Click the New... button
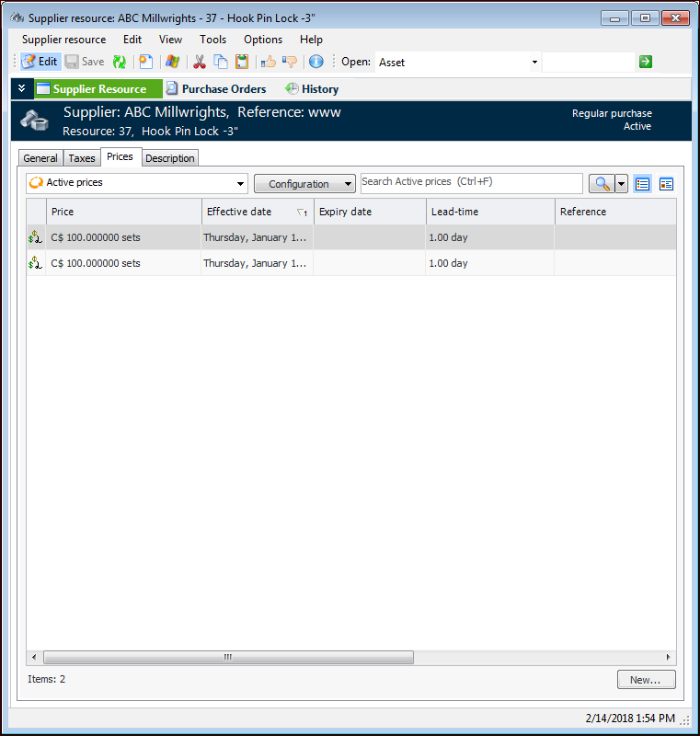This screenshot has width=700, height=736. point(646,679)
